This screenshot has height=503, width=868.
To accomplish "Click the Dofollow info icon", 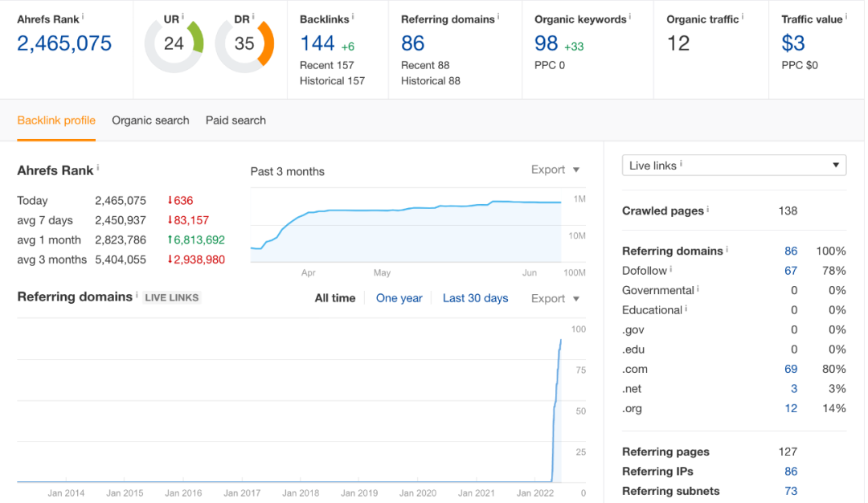I will [671, 270].
